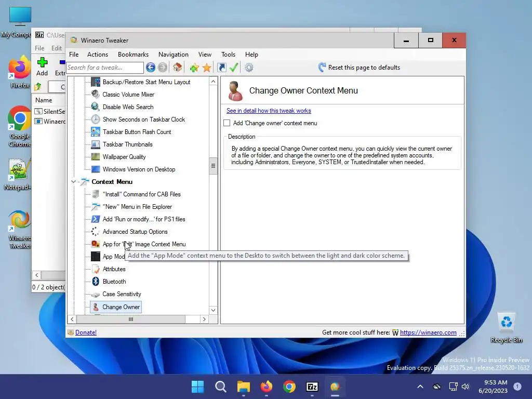Screen dimensions: 532x399
Task: Click the create shortcut toolbar icon
Action: [221, 68]
